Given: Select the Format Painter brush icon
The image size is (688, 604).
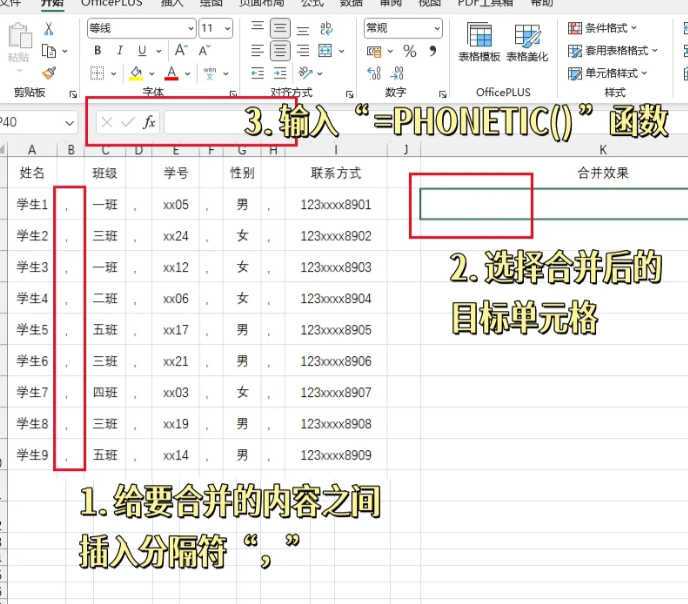Looking at the screenshot, I should (x=49, y=73).
